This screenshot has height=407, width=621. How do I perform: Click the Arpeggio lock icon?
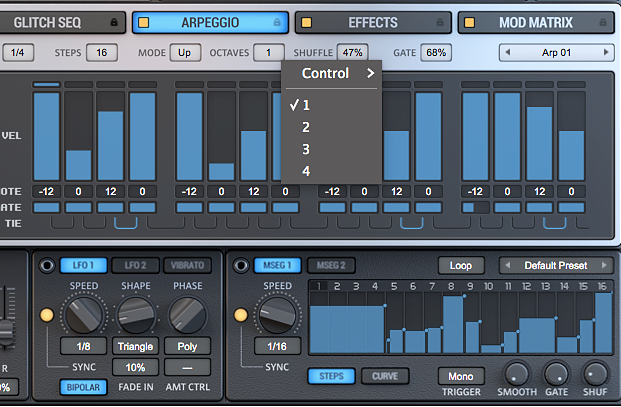coord(277,22)
